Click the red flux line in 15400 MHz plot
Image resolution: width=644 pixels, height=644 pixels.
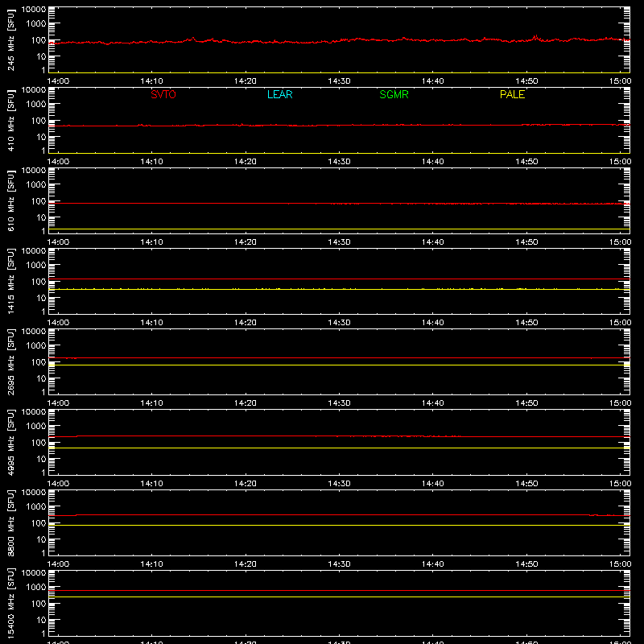point(339,591)
